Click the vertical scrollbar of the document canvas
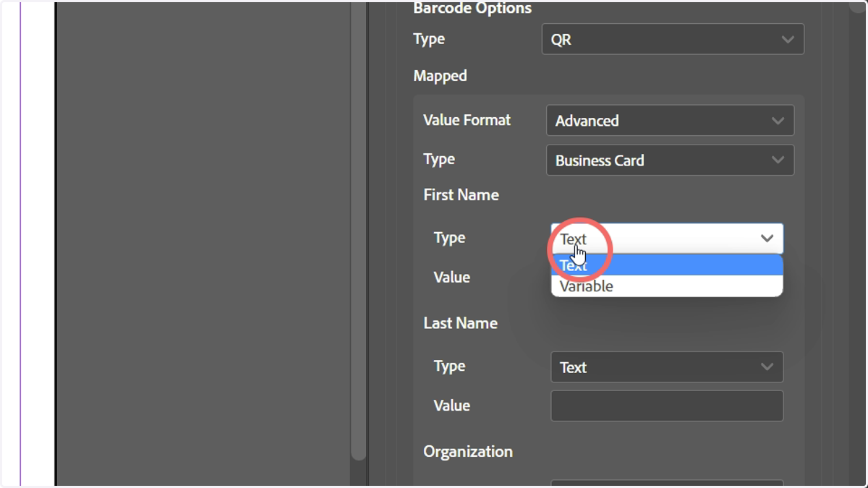This screenshot has width=868, height=488. pyautogui.click(x=358, y=231)
